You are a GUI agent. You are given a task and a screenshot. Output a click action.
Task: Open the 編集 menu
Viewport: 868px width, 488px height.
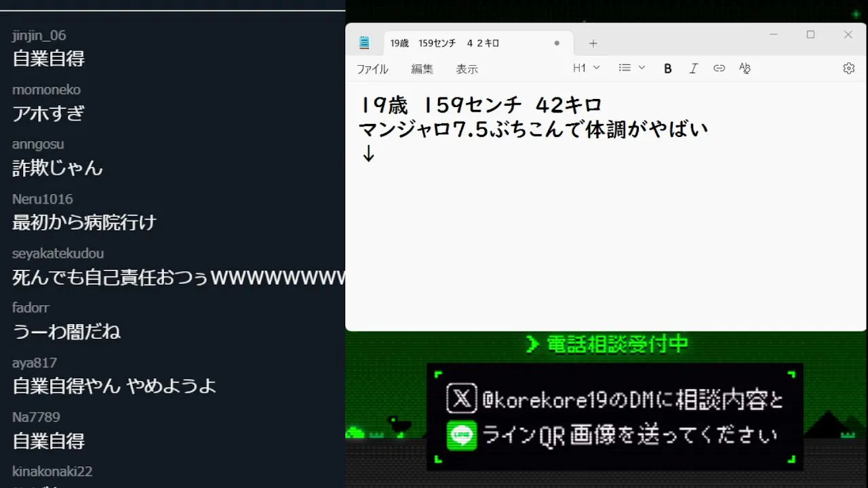tap(422, 68)
